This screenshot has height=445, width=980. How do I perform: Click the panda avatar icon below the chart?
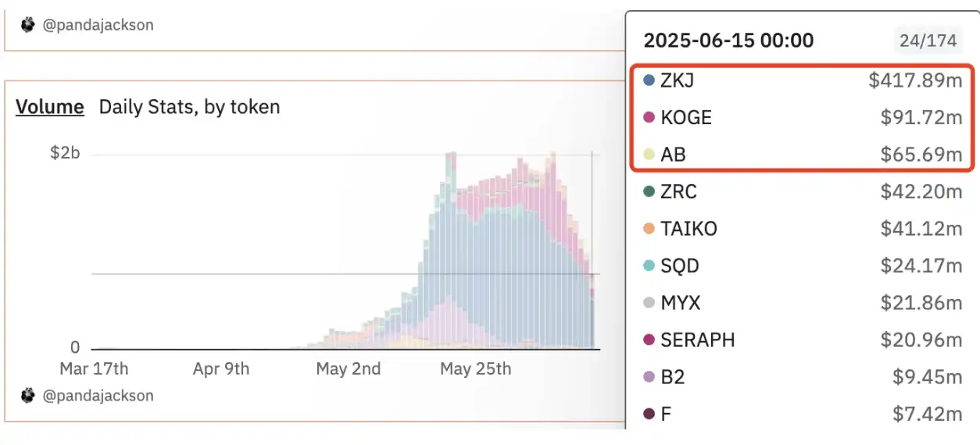click(x=28, y=396)
